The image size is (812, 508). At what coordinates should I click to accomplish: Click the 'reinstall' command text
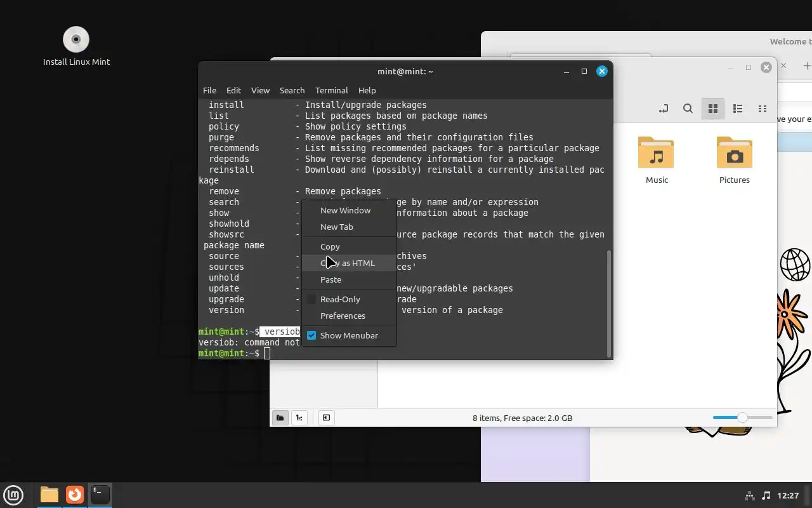click(232, 170)
